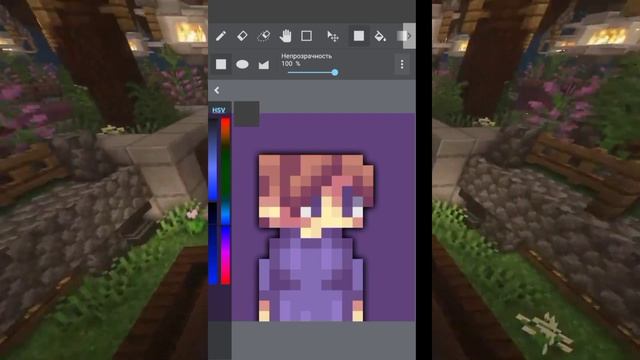This screenshot has width=640, height=360.
Task: Click the "100 %" opacity value
Action: click(291, 64)
